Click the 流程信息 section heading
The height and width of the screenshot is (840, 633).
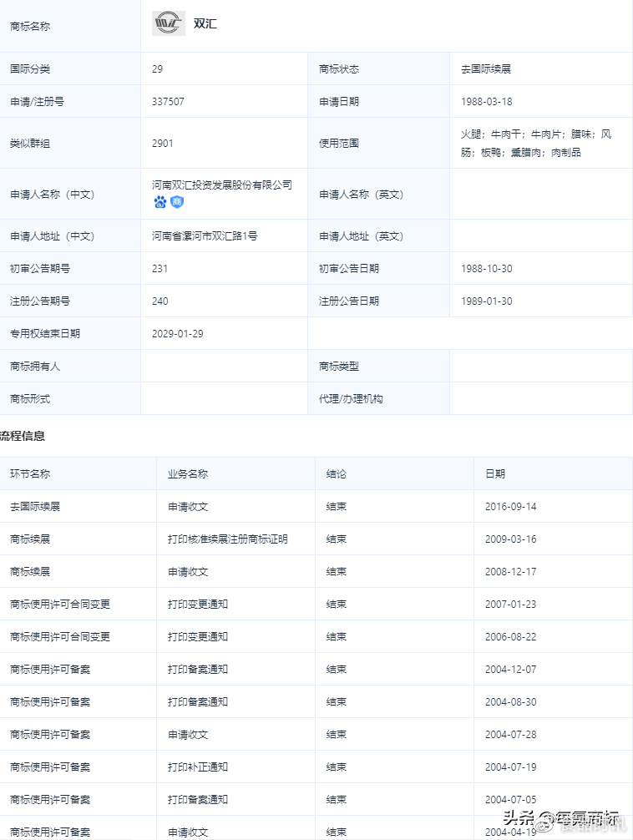point(23,436)
